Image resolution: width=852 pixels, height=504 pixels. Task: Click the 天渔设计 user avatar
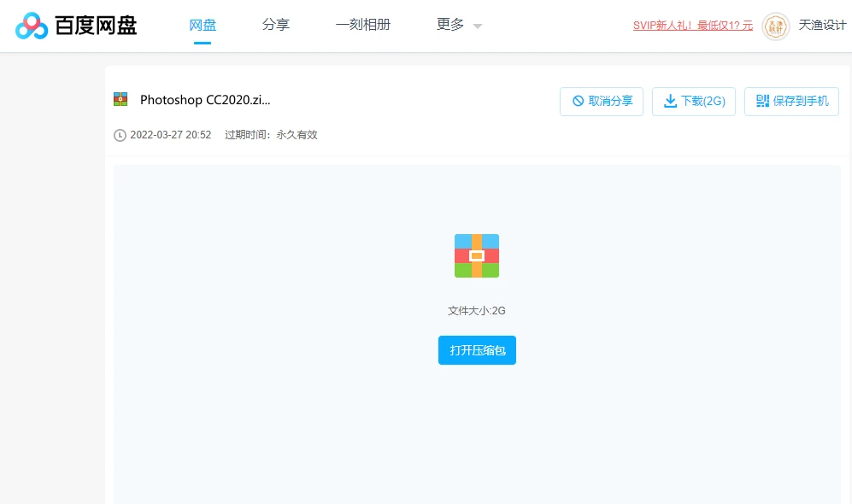coord(775,26)
